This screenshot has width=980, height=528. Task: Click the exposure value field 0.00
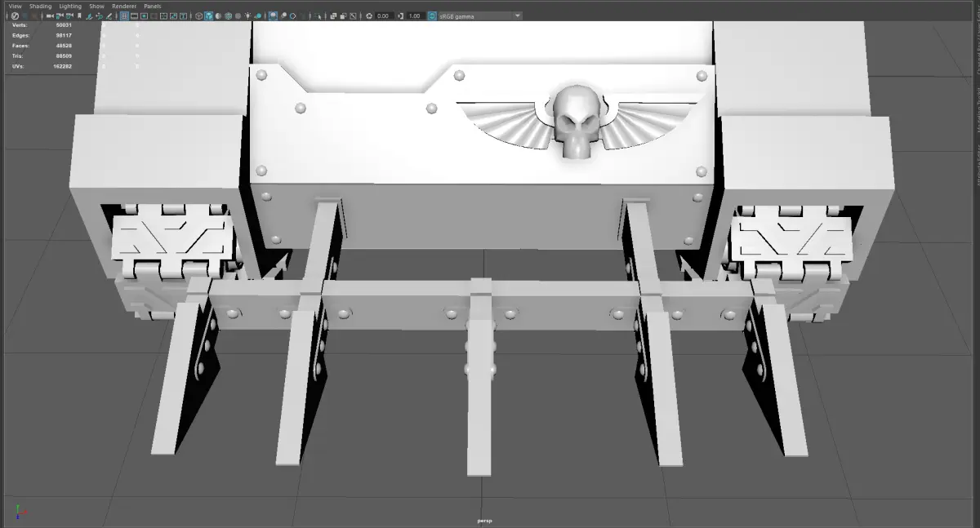[x=384, y=16]
